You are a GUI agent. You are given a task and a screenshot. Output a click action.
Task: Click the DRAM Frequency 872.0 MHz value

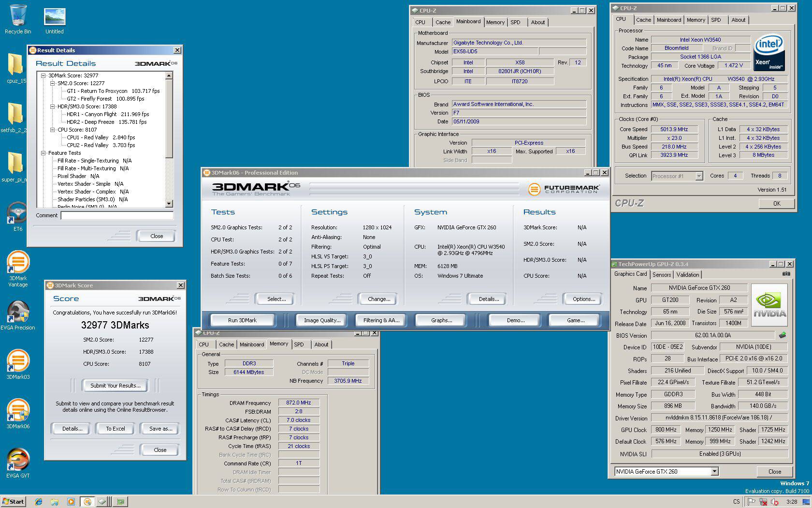coord(299,403)
